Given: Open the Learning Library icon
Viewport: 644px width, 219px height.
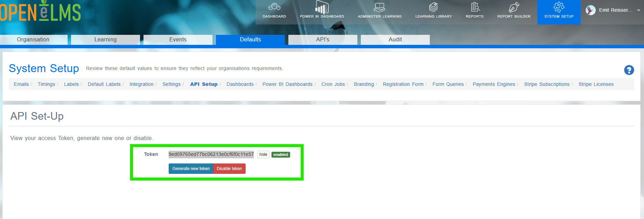Looking at the screenshot, I should pos(434,7).
